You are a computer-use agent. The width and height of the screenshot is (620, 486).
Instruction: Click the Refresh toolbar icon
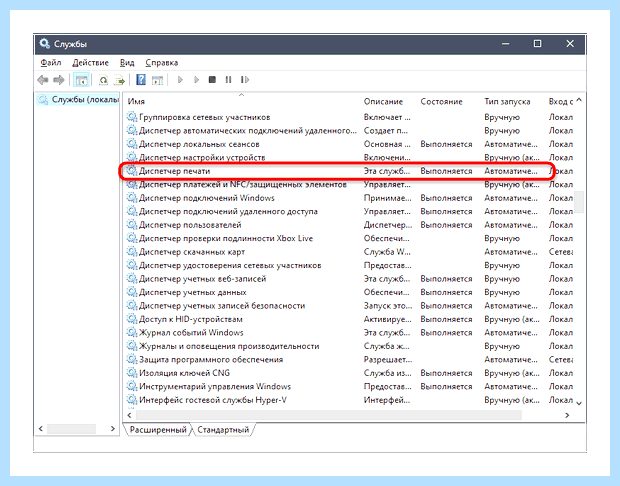(x=103, y=80)
